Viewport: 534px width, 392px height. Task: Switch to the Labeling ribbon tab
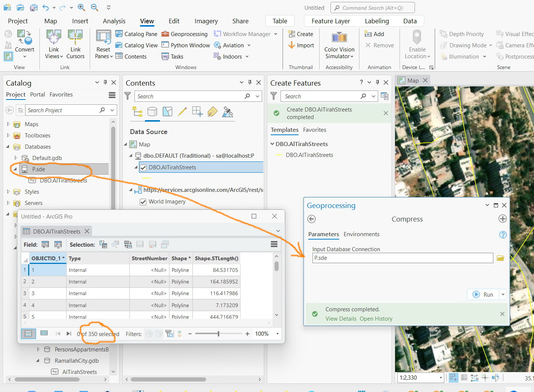377,21
